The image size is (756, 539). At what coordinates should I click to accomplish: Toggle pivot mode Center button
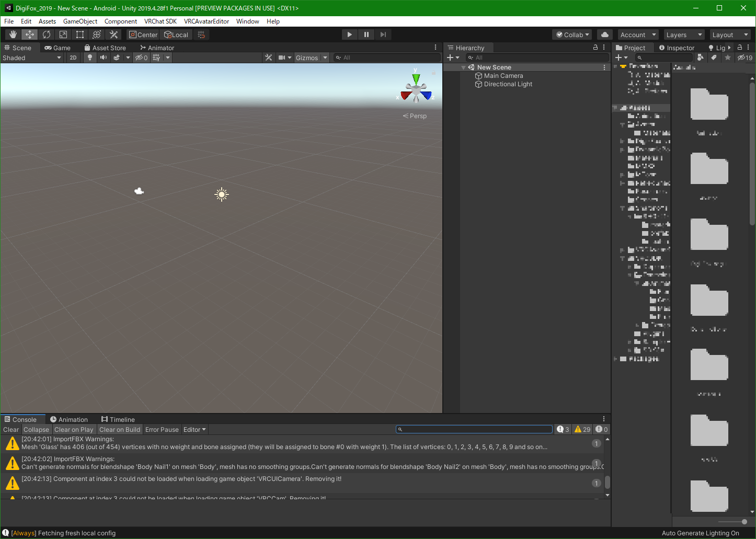tap(143, 35)
